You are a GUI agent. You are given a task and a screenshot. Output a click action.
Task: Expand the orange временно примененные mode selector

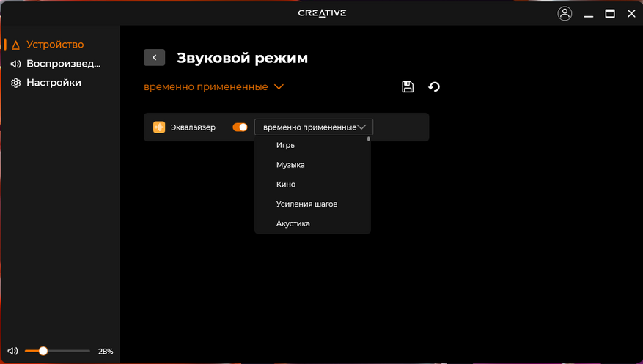(x=213, y=87)
